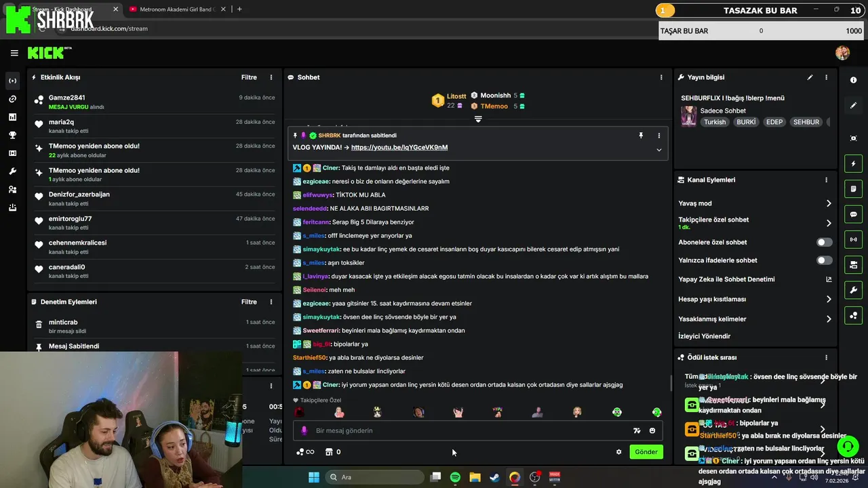Open Yayın bilgisi panel three-dot menu
The width and height of the screenshot is (868, 488).
[x=826, y=77]
